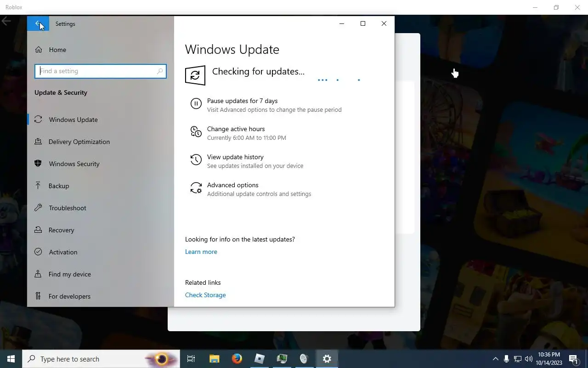Open Recovery settings
Image resolution: width=588 pixels, height=368 pixels.
[x=101, y=230]
